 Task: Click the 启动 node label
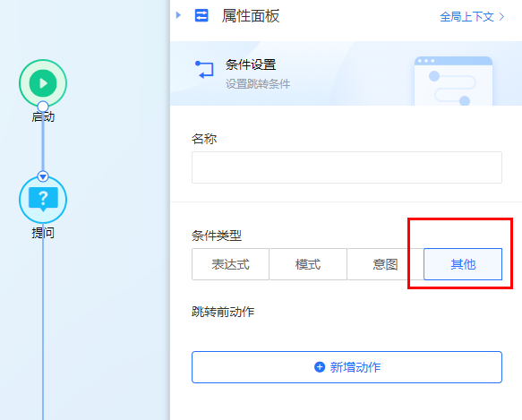(43, 117)
